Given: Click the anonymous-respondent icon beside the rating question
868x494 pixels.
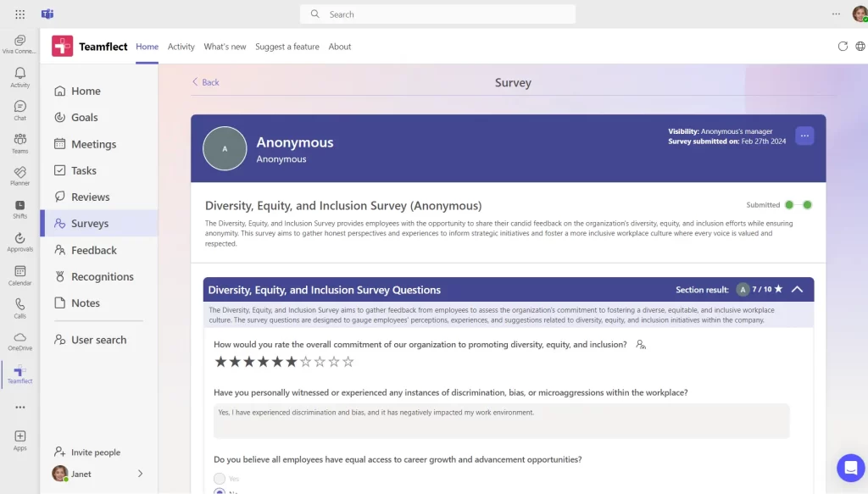Looking at the screenshot, I should [641, 345].
